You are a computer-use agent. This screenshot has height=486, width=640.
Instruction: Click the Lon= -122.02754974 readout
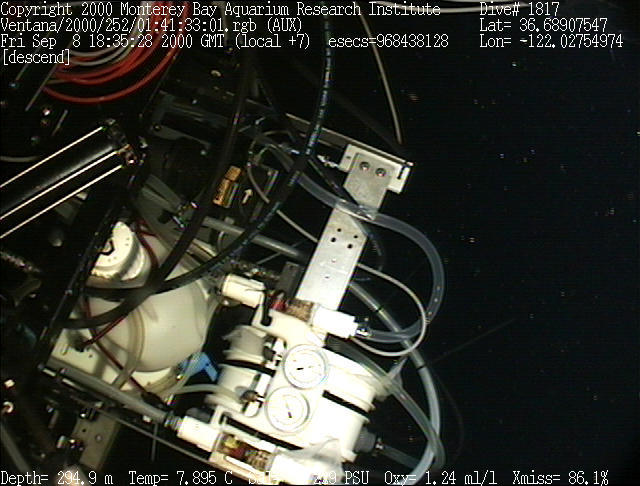click(551, 41)
